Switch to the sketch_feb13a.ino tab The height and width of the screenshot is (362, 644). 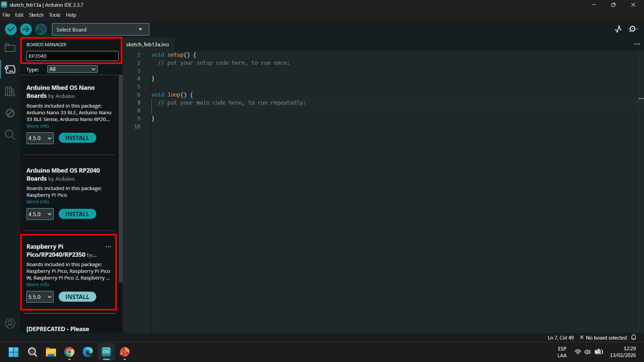(147, 44)
